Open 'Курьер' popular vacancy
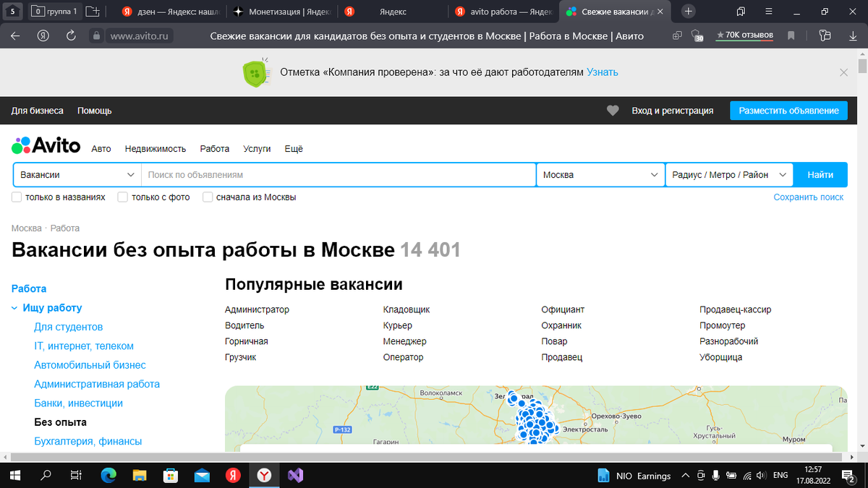 tap(398, 325)
